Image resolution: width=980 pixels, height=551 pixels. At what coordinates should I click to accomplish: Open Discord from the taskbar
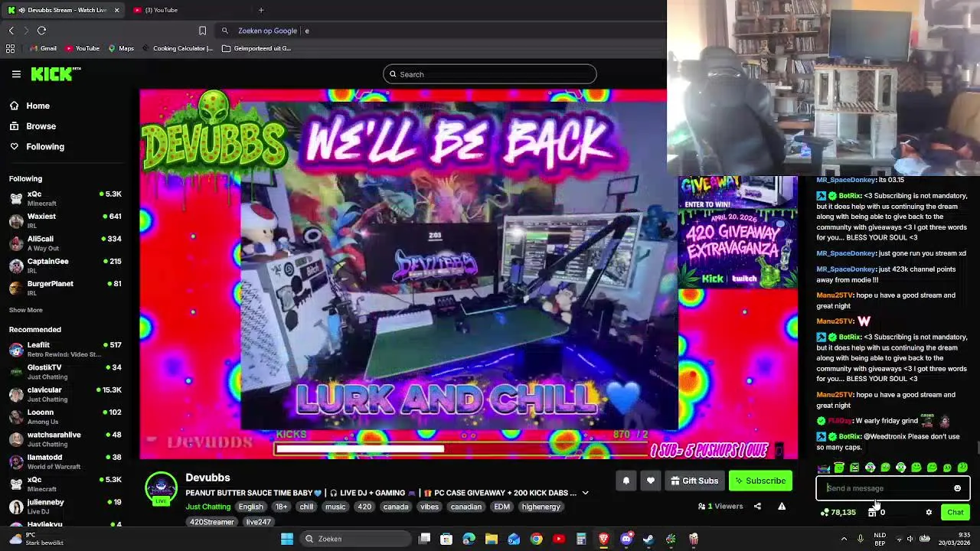point(626,539)
